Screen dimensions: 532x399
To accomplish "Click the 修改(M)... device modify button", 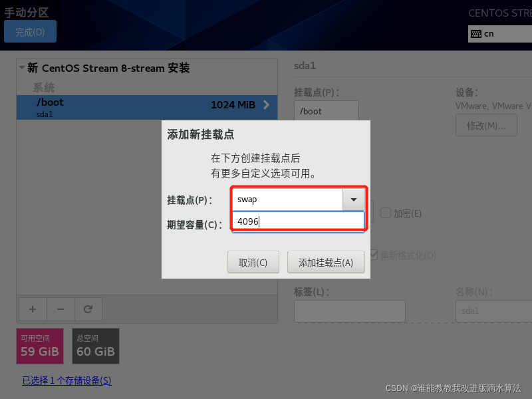I will (x=486, y=125).
